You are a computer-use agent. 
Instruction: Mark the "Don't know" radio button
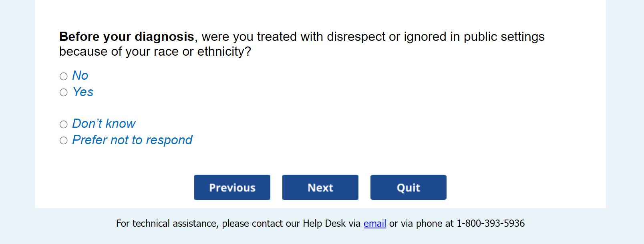click(x=64, y=124)
